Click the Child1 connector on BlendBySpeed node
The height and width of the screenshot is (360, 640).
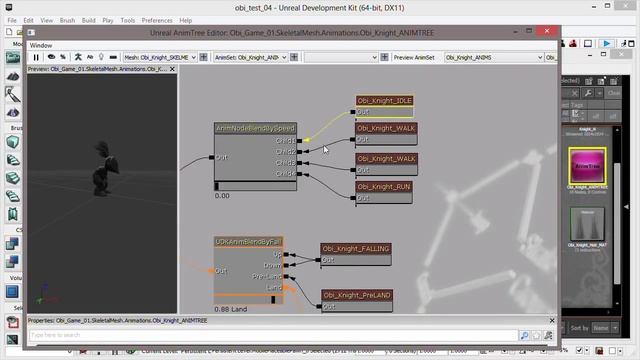[299, 141]
